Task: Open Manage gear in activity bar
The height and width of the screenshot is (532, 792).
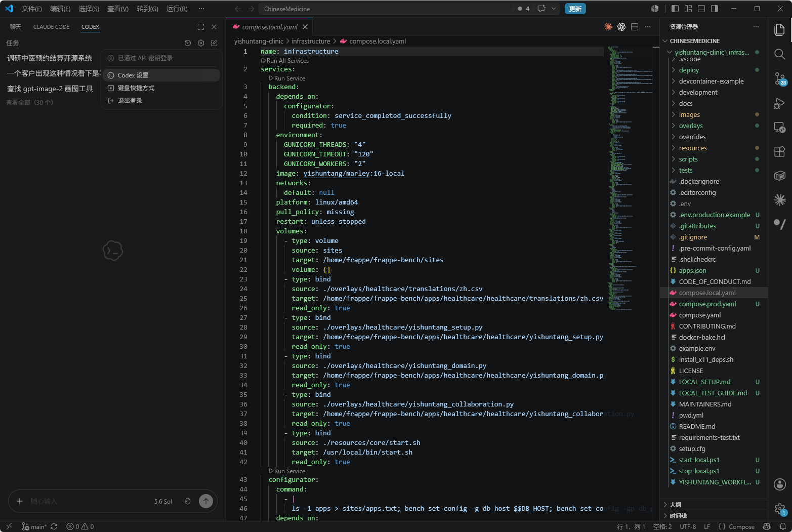Action: point(780,509)
